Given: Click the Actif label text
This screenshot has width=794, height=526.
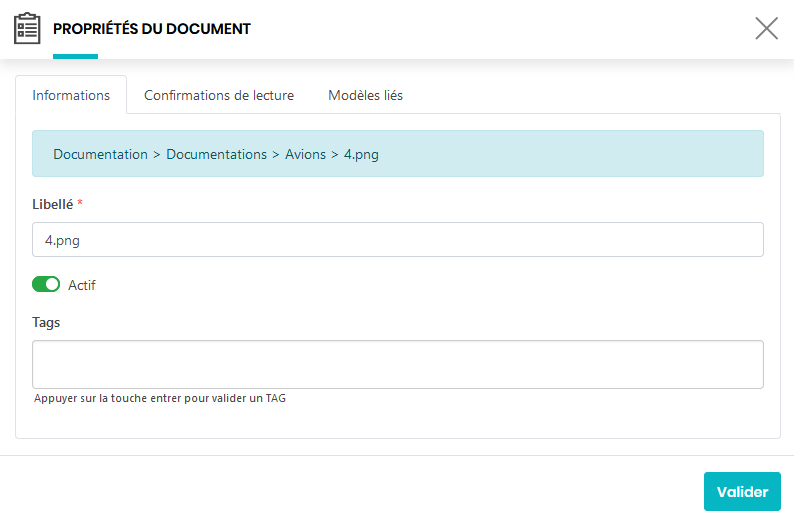Looking at the screenshot, I should tap(82, 285).
